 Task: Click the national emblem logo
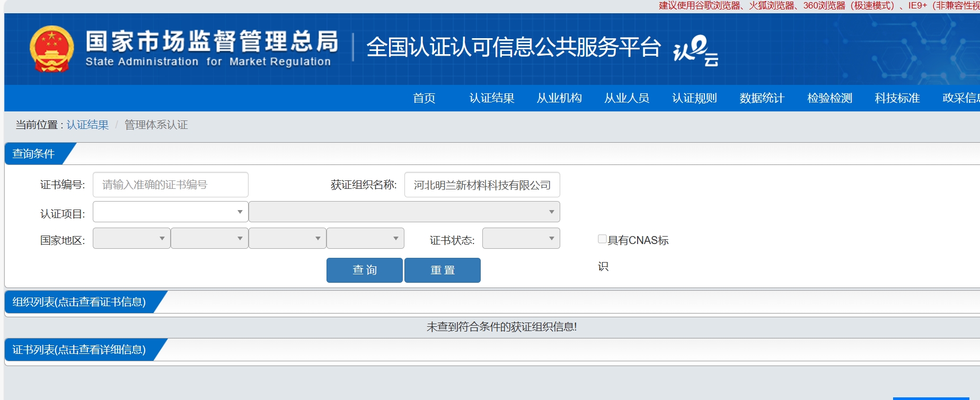tap(51, 49)
